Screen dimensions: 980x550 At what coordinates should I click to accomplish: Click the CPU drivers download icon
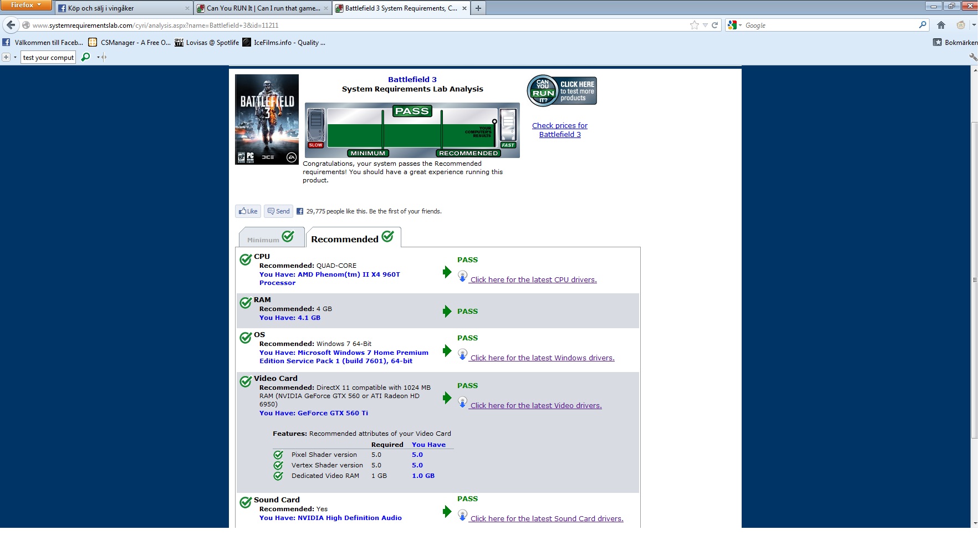click(462, 276)
